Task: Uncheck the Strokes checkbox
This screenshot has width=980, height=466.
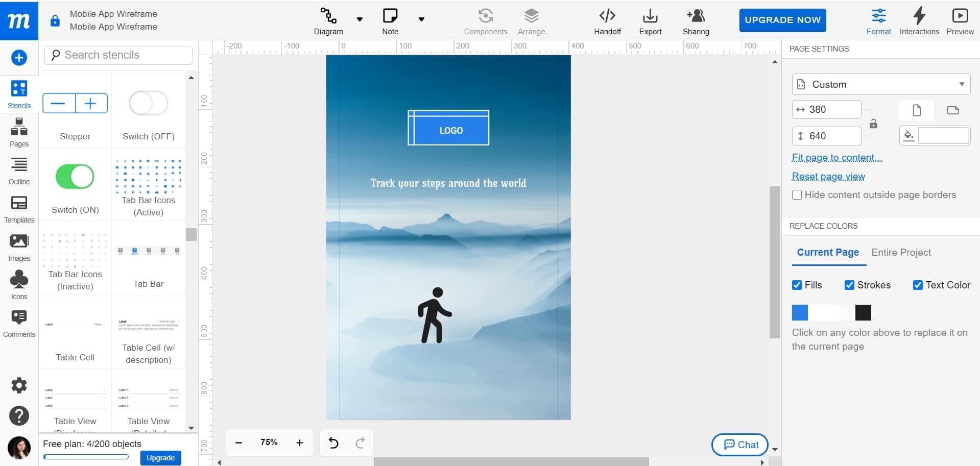Action: 850,285
